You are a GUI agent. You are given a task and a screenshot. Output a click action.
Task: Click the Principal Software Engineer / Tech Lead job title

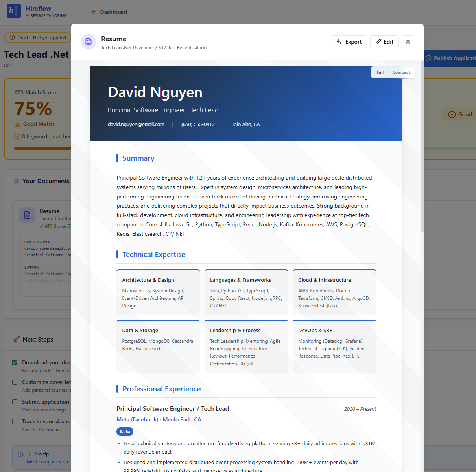point(173,409)
